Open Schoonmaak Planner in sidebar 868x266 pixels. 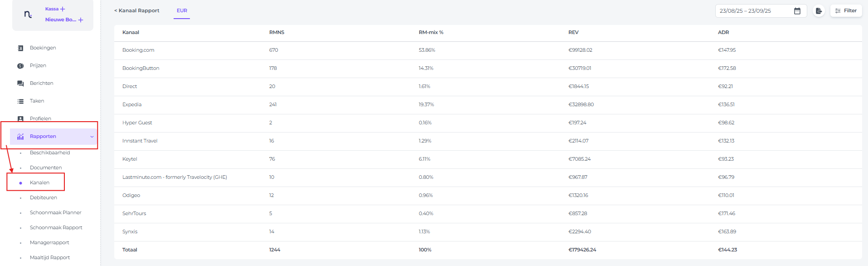point(56,213)
